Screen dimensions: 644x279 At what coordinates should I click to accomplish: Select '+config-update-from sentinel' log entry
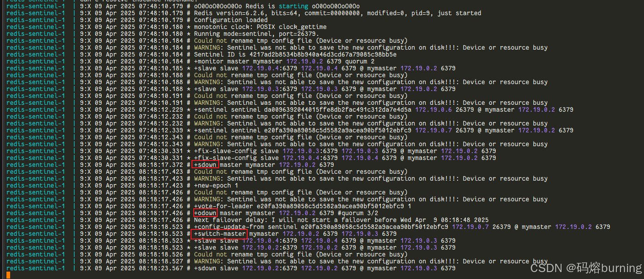402,227
